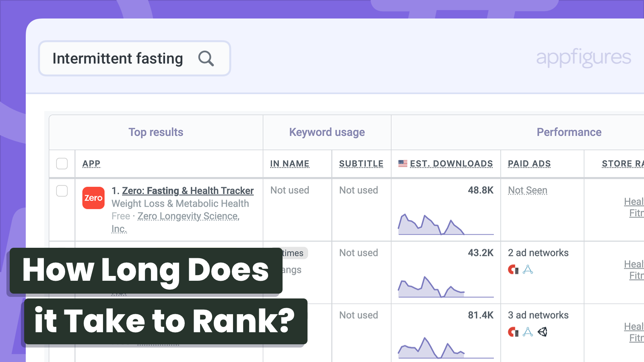The height and width of the screenshot is (362, 644).
Task: Toggle the select-all checkbox in header row
Action: [x=62, y=164]
